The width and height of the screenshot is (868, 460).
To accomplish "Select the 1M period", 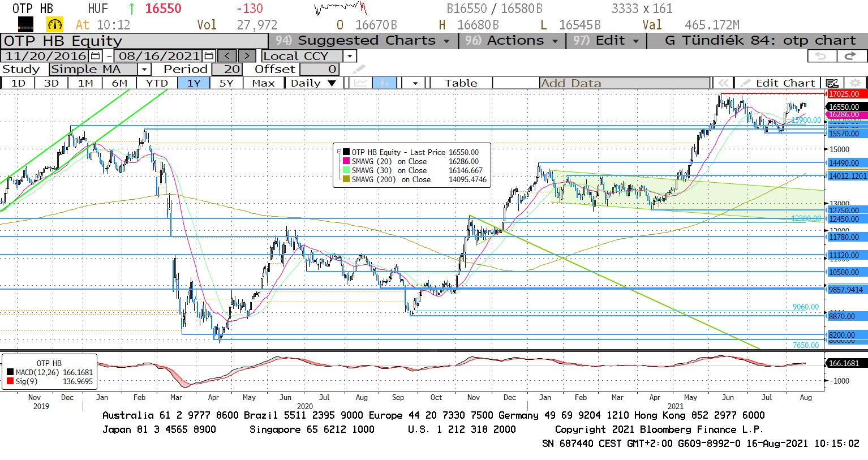I will 85,83.
